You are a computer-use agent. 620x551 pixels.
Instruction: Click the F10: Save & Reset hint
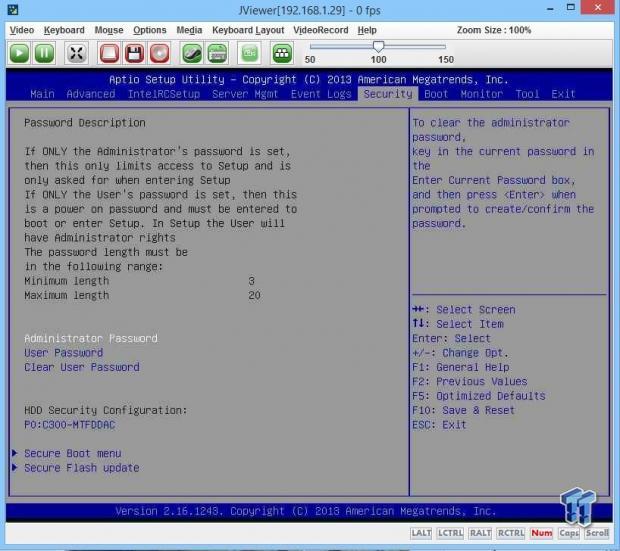pyautogui.click(x=463, y=410)
